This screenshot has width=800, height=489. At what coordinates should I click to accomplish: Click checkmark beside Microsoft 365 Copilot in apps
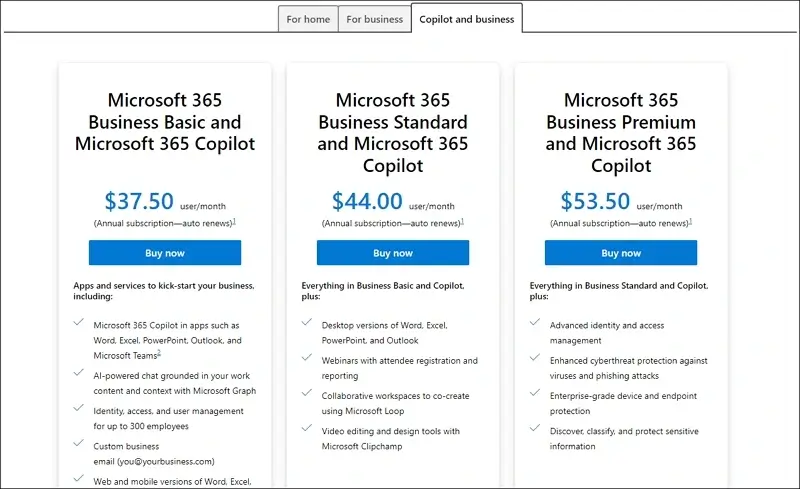click(x=79, y=322)
